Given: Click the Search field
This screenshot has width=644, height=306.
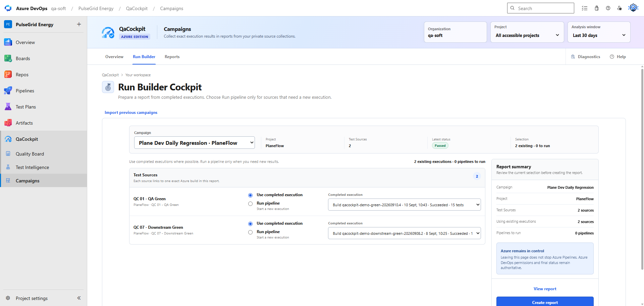Looking at the screenshot, I should (541, 8).
